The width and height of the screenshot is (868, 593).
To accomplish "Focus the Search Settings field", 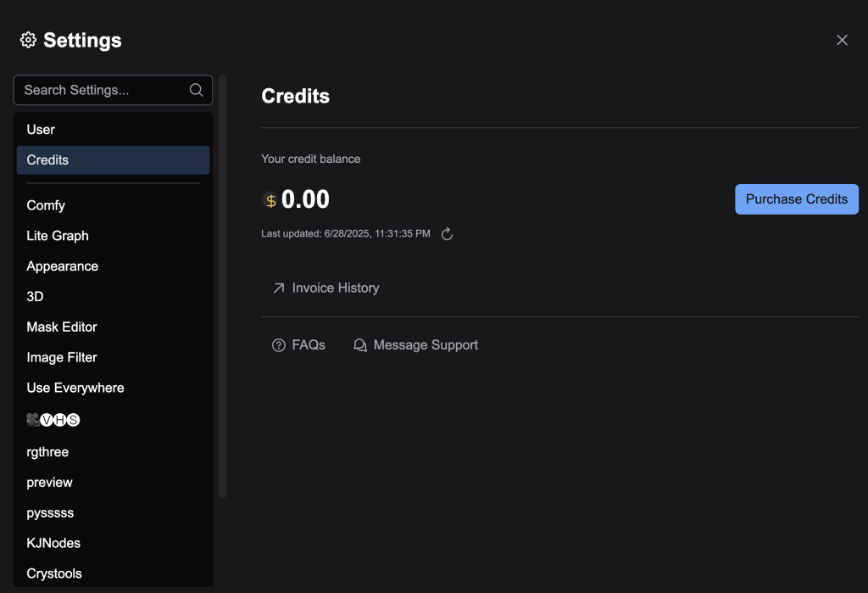I will click(113, 90).
